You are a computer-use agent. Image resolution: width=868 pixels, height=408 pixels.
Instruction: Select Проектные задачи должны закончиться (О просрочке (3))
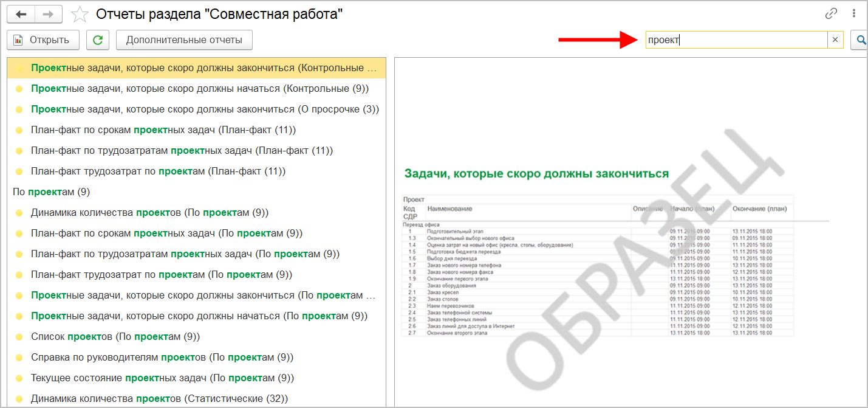point(196,109)
